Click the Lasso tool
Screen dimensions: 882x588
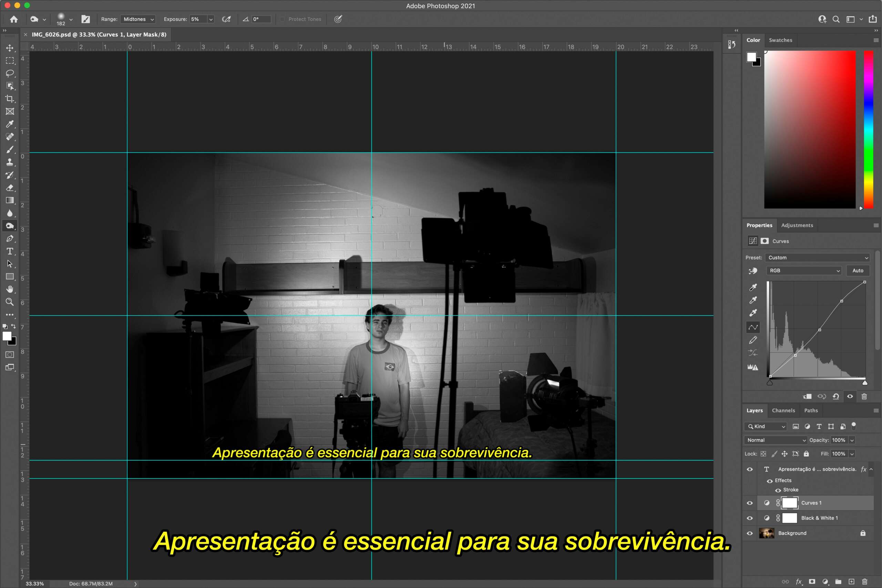pos(10,73)
